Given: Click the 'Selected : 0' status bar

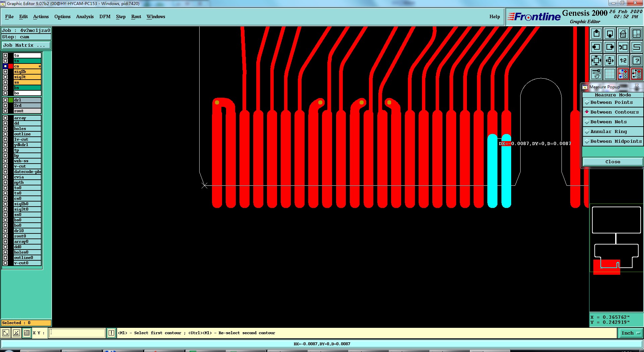Looking at the screenshot, I should 26,323.
